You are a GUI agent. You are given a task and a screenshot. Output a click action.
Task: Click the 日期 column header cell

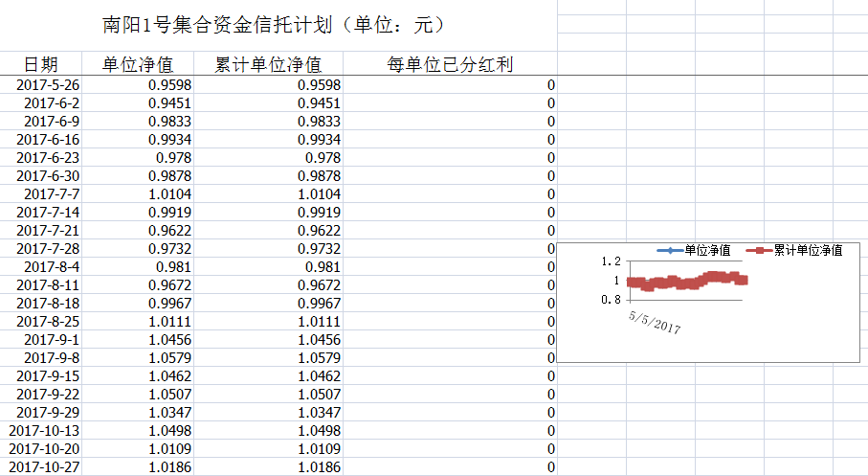40,65
